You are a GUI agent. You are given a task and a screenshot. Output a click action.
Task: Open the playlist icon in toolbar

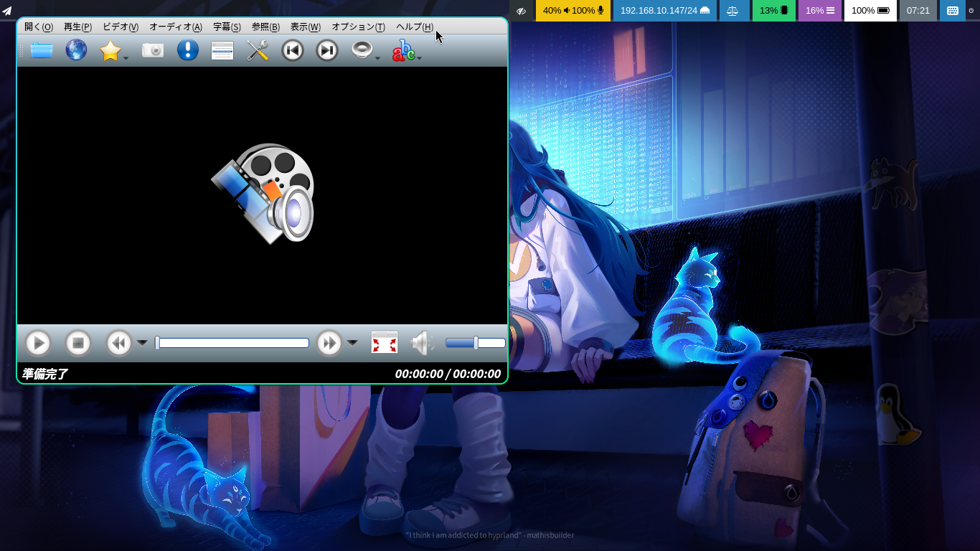pyautogui.click(x=222, y=50)
